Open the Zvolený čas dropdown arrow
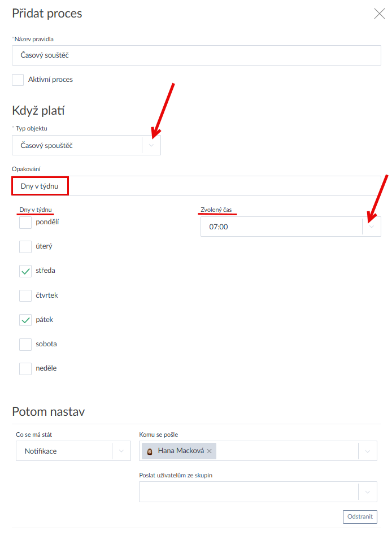The width and height of the screenshot is (392, 535). tap(371, 227)
